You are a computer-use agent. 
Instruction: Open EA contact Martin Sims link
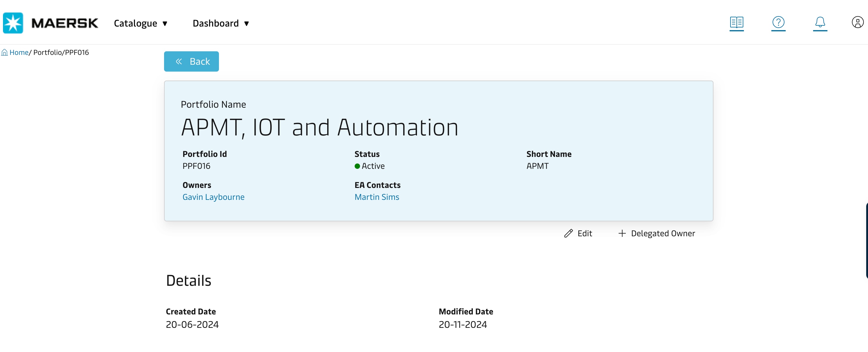[x=377, y=197]
